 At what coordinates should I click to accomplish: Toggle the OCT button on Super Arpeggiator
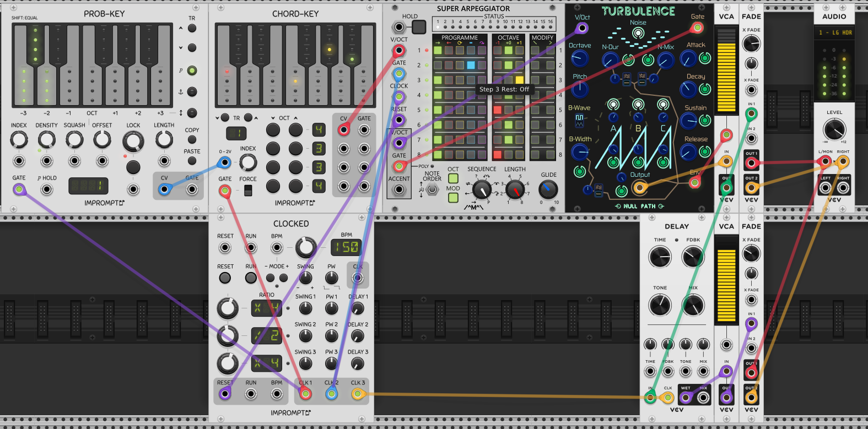(x=453, y=178)
